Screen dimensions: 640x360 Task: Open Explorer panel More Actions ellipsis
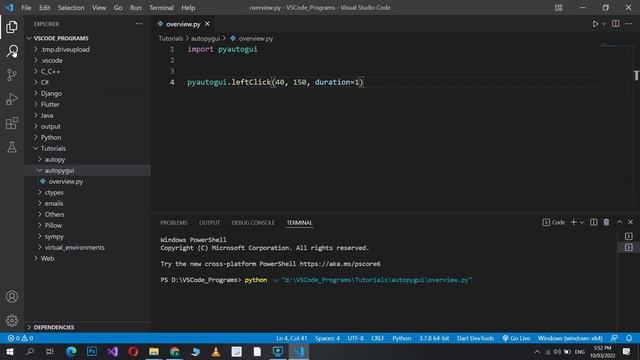point(139,24)
